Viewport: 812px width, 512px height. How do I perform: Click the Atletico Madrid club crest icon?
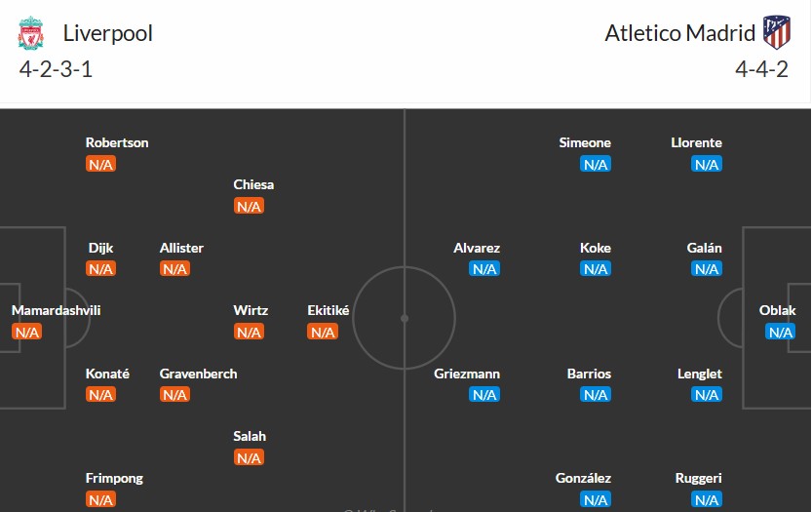[x=777, y=33]
